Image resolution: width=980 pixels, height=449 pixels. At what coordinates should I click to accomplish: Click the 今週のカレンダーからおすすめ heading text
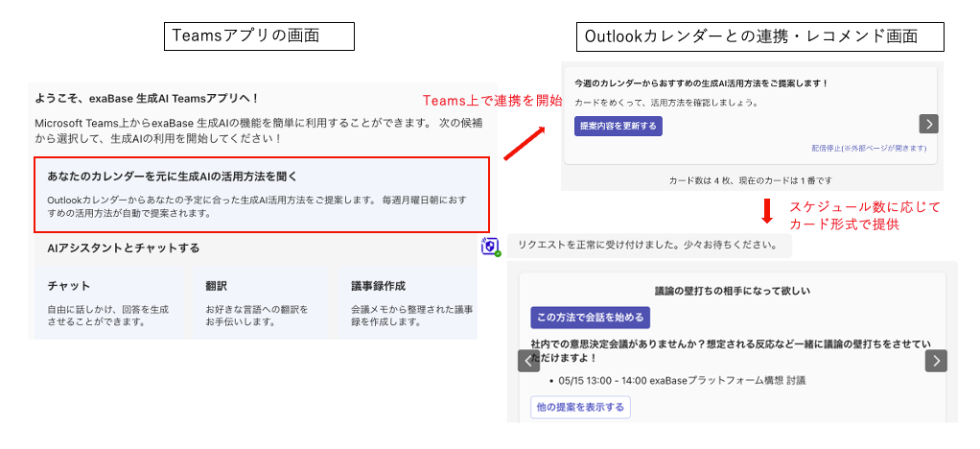pyautogui.click(x=701, y=83)
